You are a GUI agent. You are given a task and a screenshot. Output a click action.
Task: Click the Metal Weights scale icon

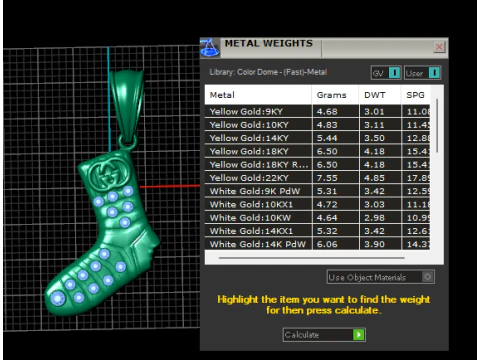coord(210,48)
